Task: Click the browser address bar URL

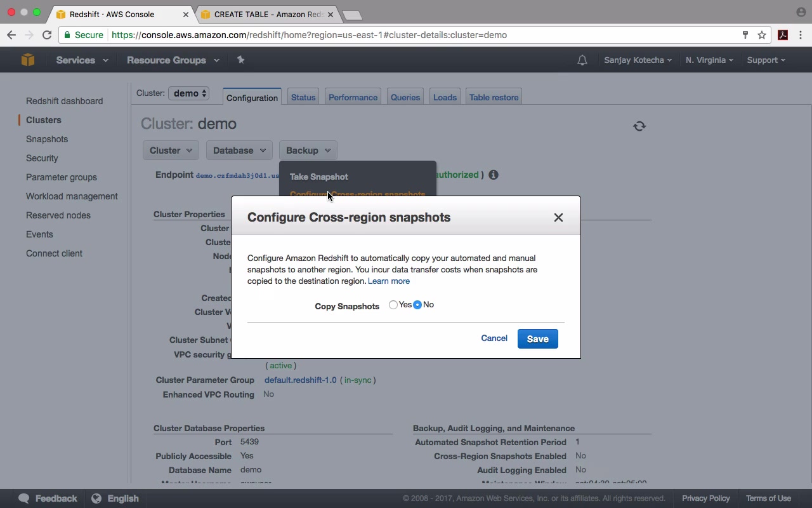Action: click(310, 35)
